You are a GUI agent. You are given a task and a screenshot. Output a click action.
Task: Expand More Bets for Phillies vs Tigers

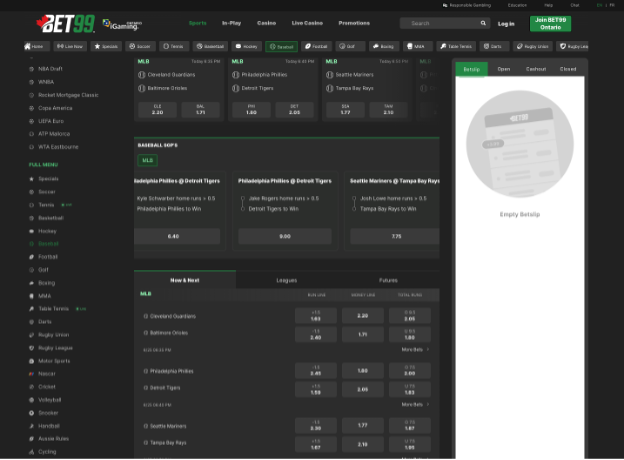tap(414, 404)
